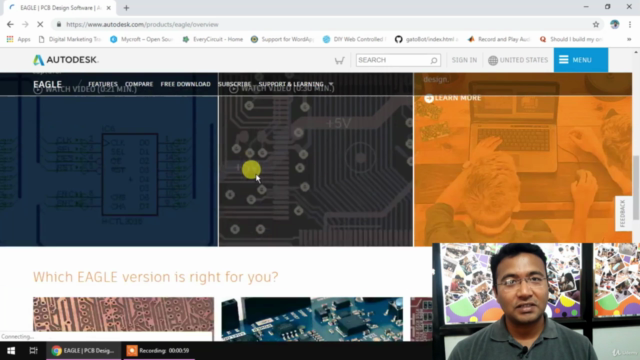Click the copper PCB version thumbnail
Screen dimensions: 640x360
click(123, 318)
